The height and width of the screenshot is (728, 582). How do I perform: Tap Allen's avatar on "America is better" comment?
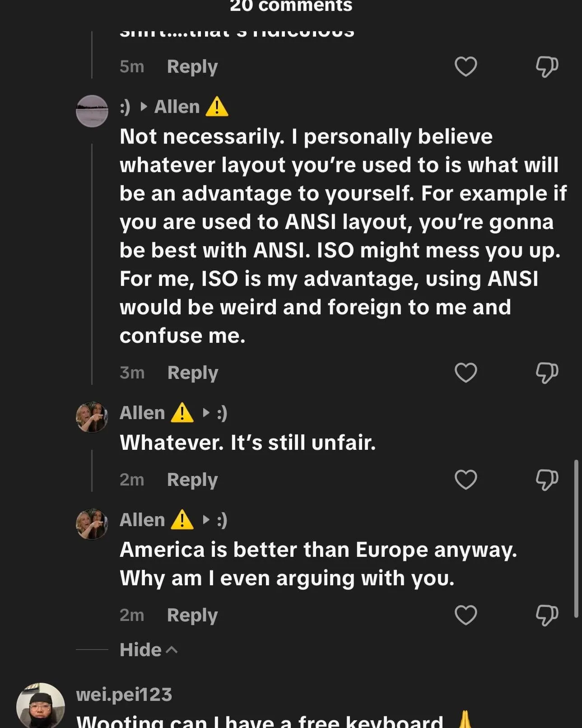point(92,524)
